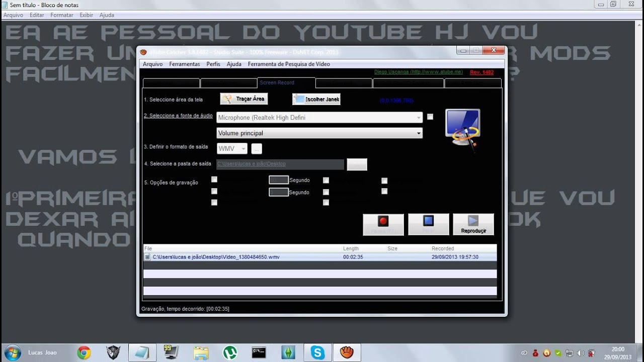Toggle checkbox beside the Microphone dropdown
Viewport: 644px width, 362px height.
pyautogui.click(x=430, y=117)
